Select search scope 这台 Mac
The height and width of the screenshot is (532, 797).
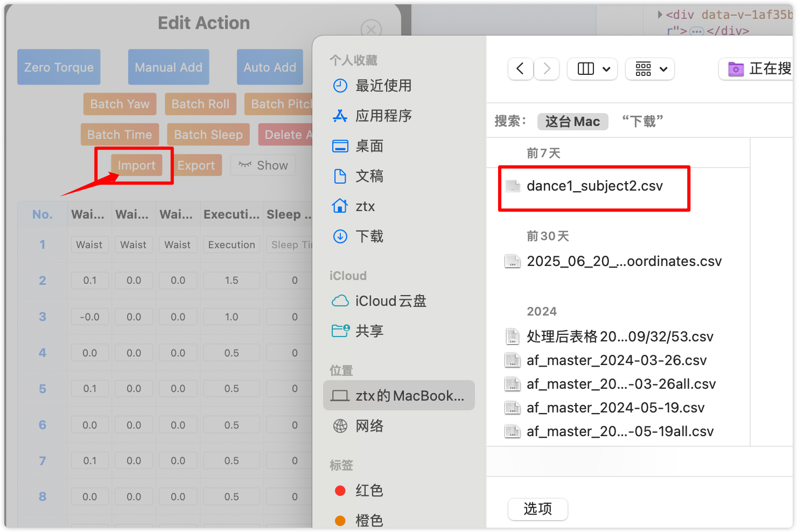coord(572,122)
